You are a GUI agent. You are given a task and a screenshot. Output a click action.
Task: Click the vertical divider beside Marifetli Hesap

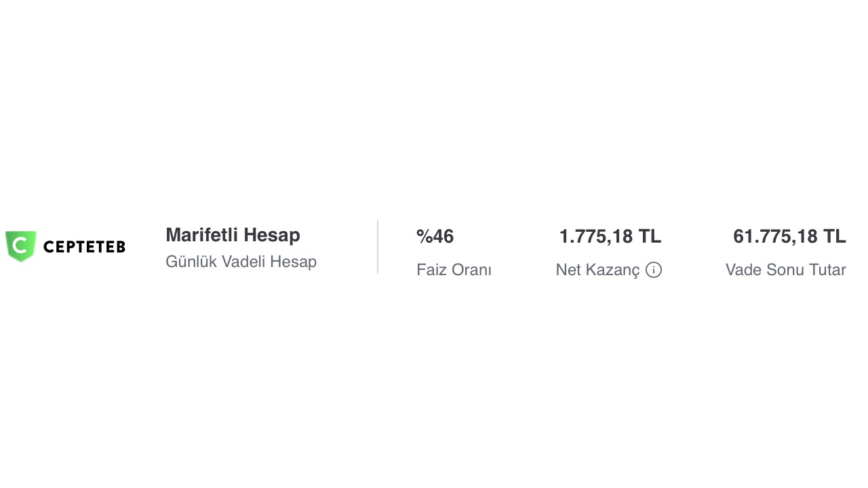point(378,247)
